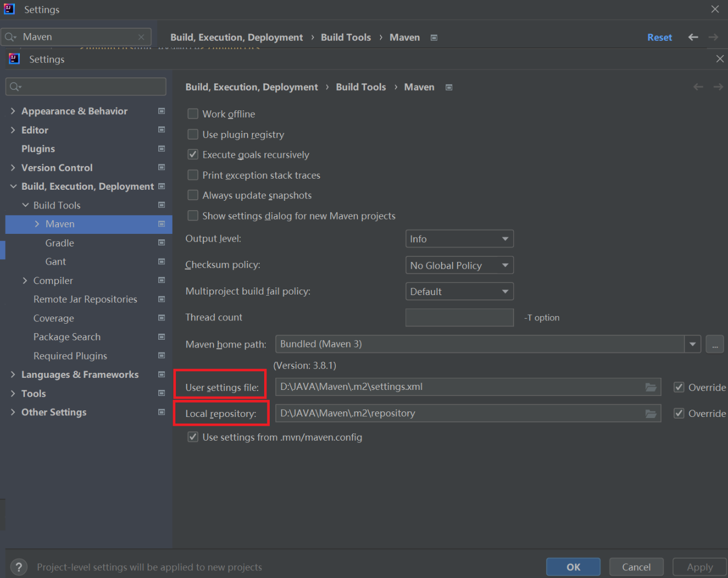Open the Output level dropdown
This screenshot has width=728, height=578.
tap(459, 239)
